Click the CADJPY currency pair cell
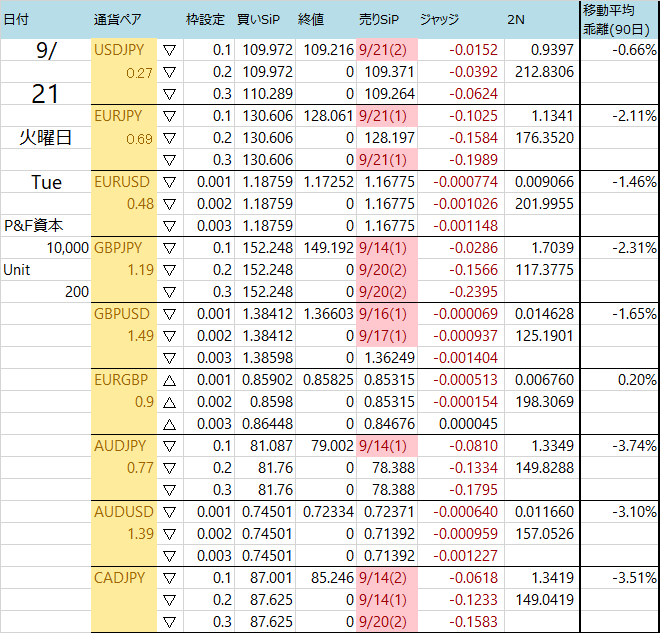 120,578
